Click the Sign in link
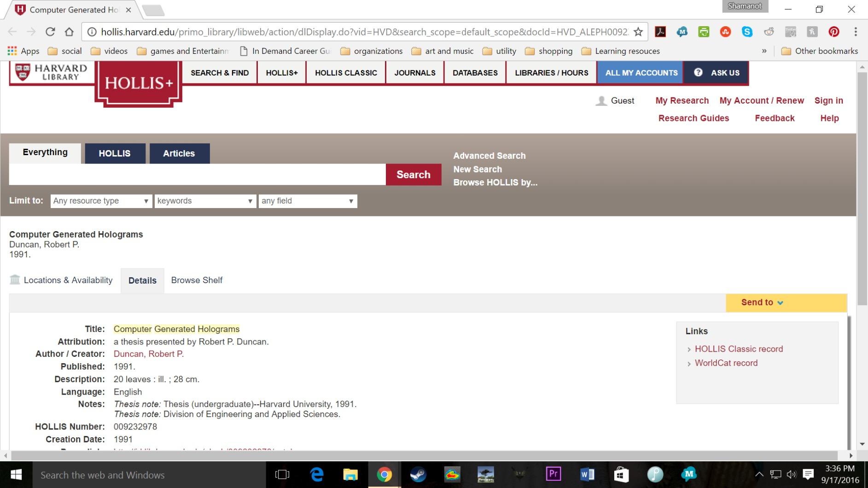This screenshot has width=868, height=488. pos(829,101)
